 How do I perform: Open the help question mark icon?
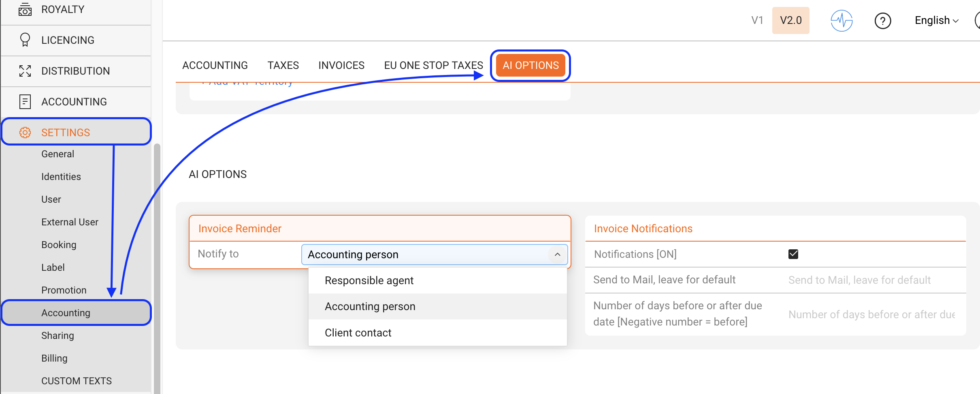[x=883, y=21]
